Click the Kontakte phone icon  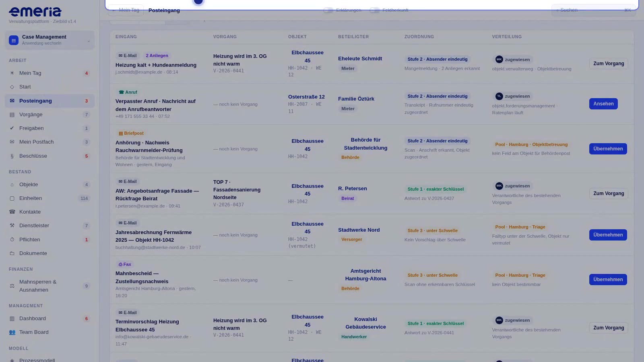point(12,212)
